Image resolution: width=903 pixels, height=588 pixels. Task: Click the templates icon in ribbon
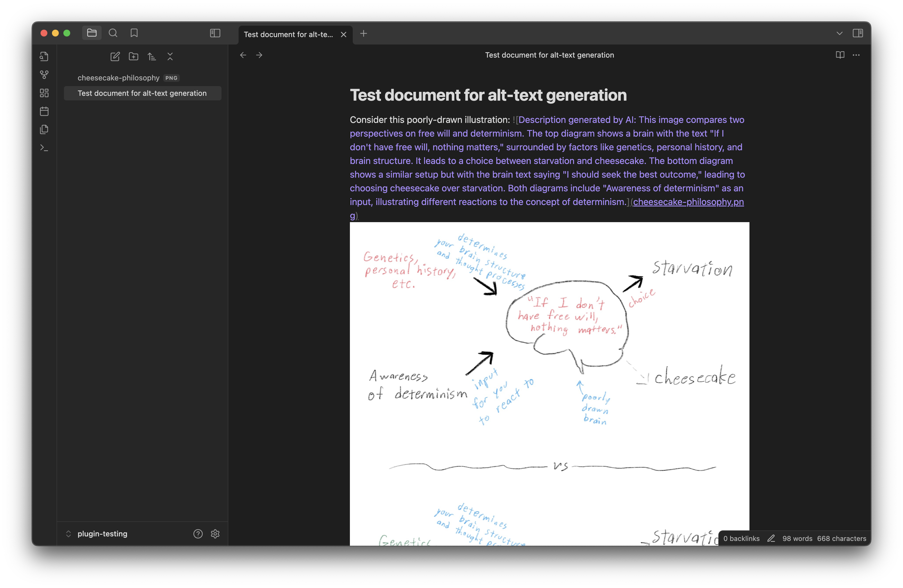[x=44, y=129]
